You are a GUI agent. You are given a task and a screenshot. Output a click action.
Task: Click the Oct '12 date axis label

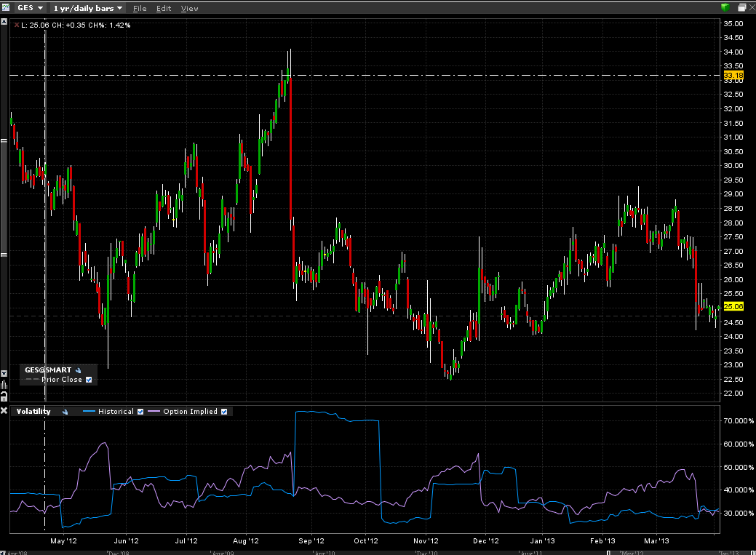(x=366, y=541)
